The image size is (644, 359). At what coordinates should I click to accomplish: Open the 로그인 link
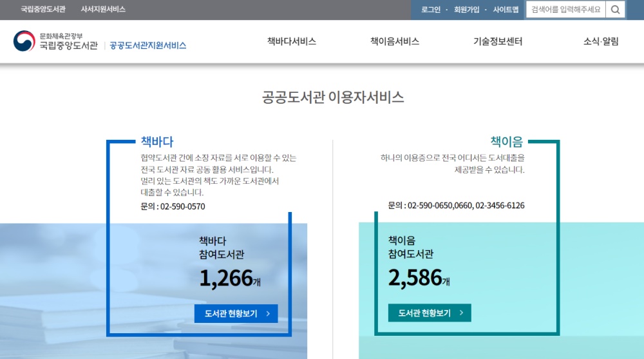[430, 10]
